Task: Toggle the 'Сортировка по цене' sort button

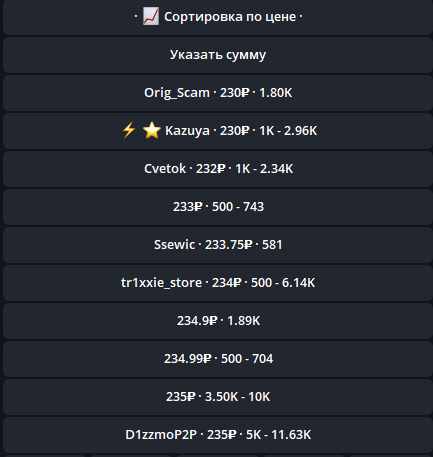Action: click(218, 17)
